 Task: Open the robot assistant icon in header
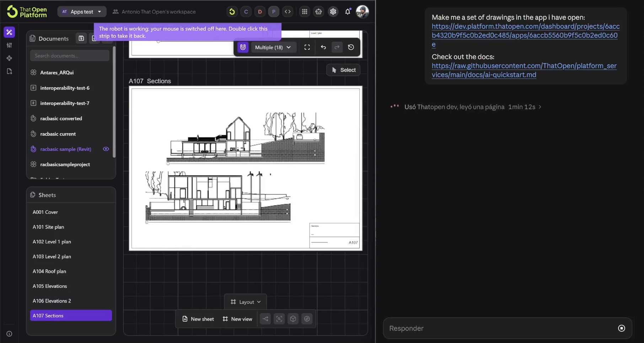click(x=318, y=12)
